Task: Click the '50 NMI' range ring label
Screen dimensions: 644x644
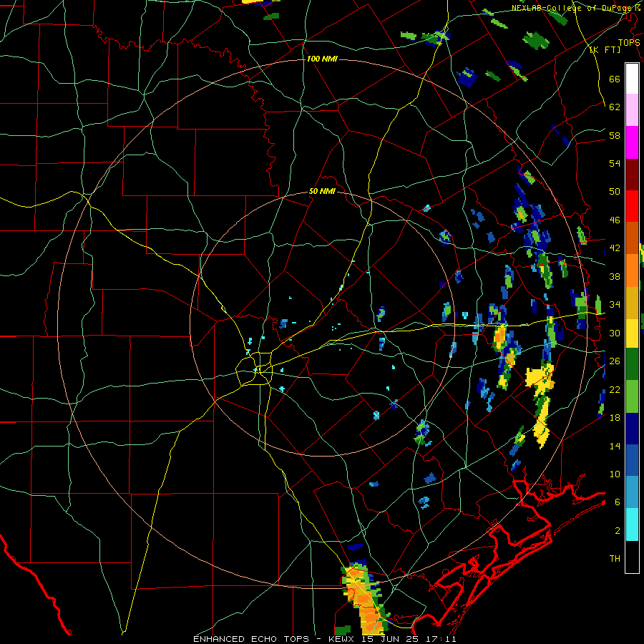Action: (x=323, y=191)
